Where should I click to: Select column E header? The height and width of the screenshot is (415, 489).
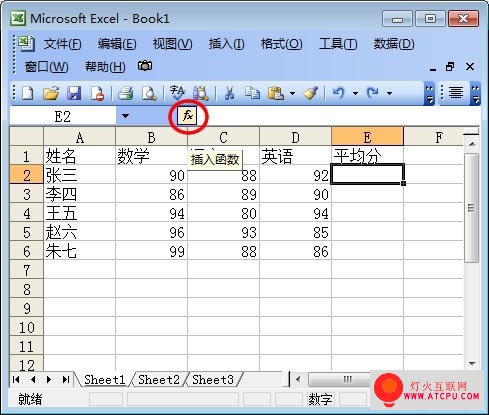(x=367, y=137)
